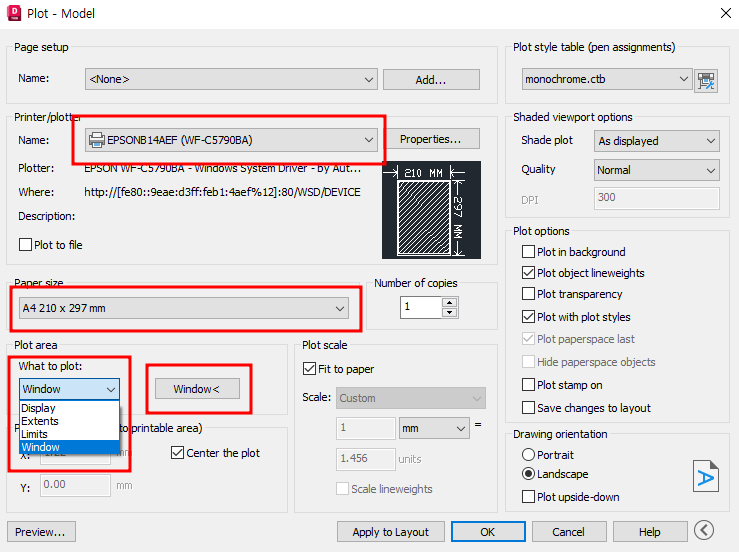The height and width of the screenshot is (552, 739).
Task: Select Portrait orientation
Action: (x=528, y=454)
